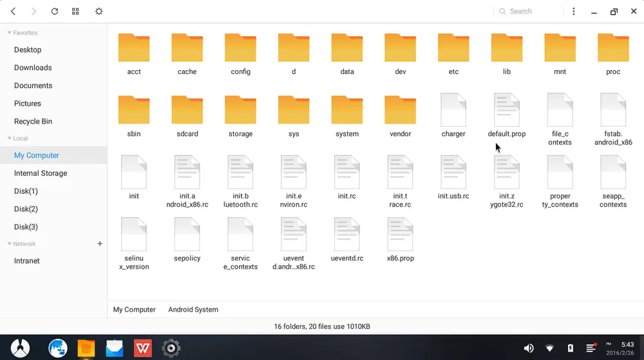This screenshot has width=644, height=360.
Task: Open the three-dot more options menu
Action: pyautogui.click(x=574, y=12)
